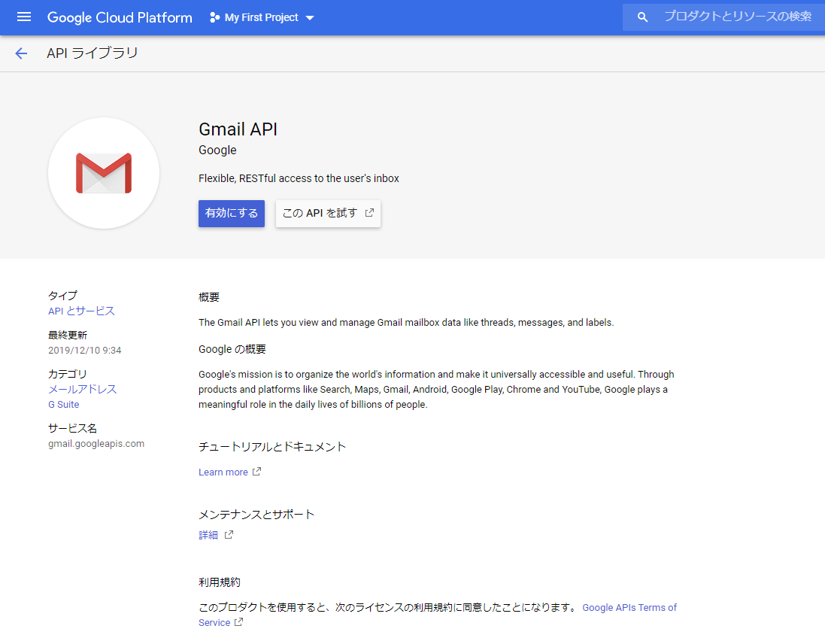
Task: Click the search magnifier icon
Action: click(x=641, y=17)
